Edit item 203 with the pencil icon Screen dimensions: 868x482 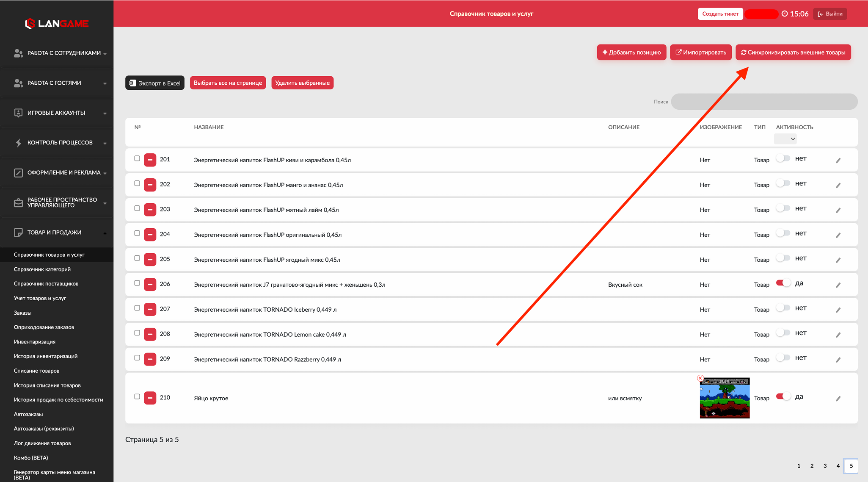pyautogui.click(x=838, y=210)
